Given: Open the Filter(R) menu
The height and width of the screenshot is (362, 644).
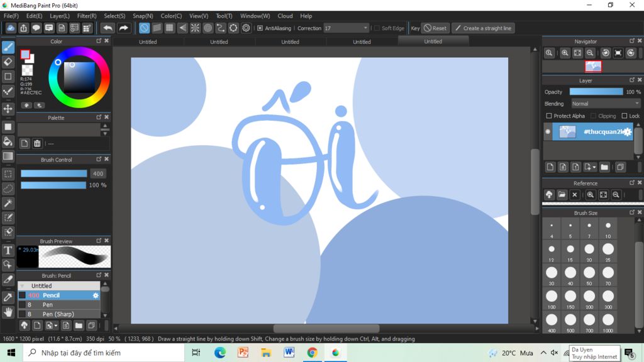Looking at the screenshot, I should (x=87, y=16).
